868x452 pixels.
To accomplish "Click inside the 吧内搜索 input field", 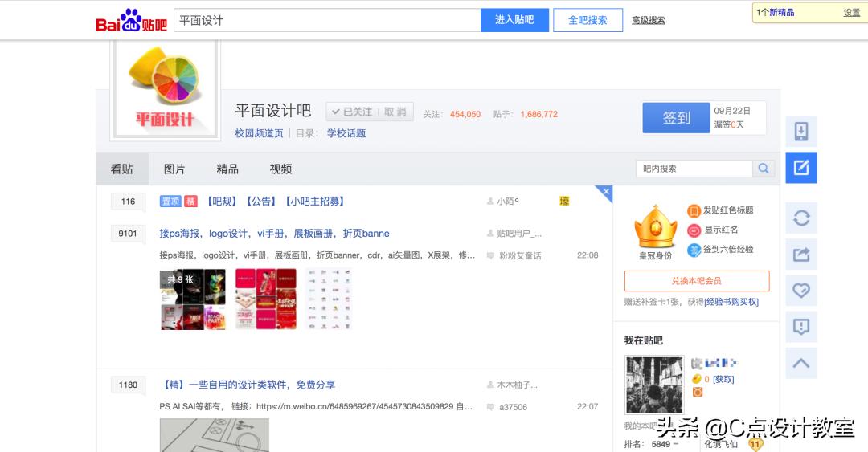I will pos(694,169).
